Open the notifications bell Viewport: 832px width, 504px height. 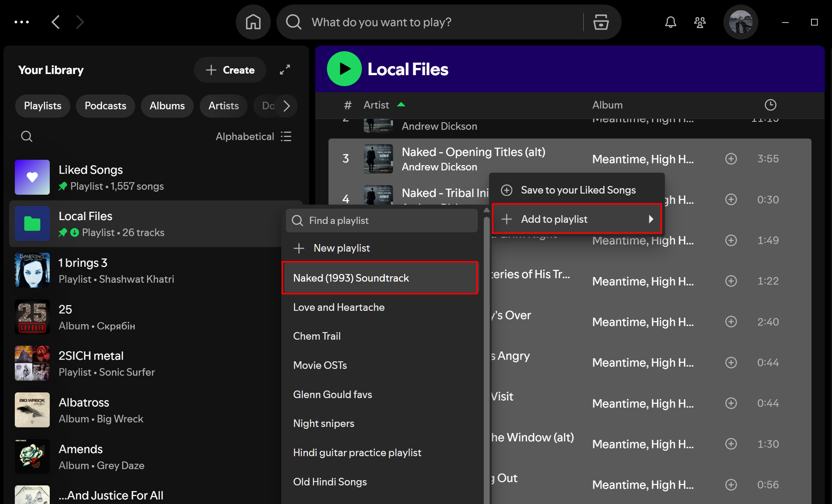coord(670,22)
